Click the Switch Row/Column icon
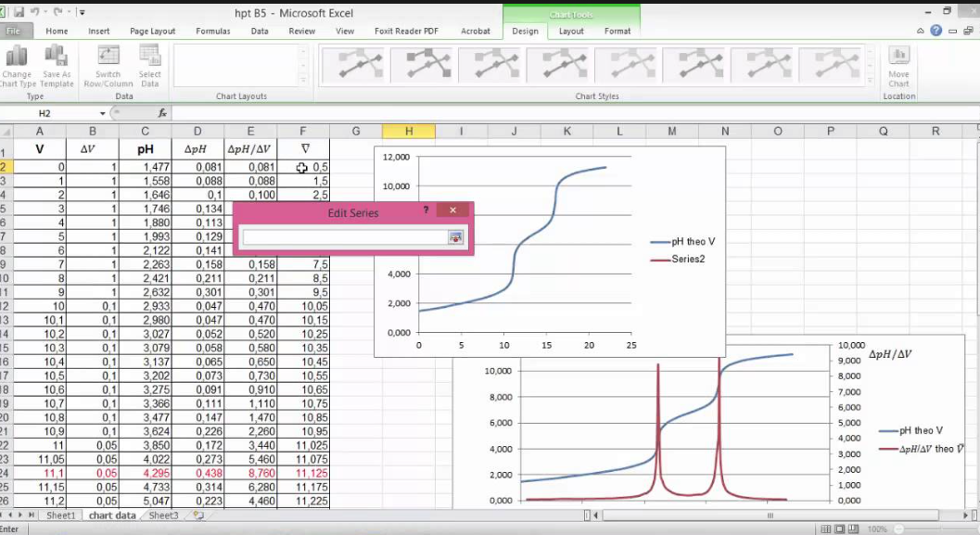The image size is (980, 535). [108, 57]
